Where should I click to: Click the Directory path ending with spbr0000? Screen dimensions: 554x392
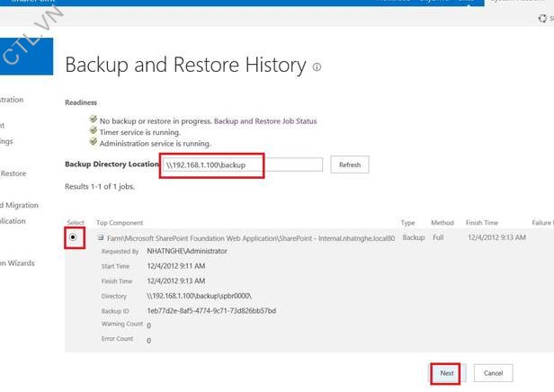[200, 296]
